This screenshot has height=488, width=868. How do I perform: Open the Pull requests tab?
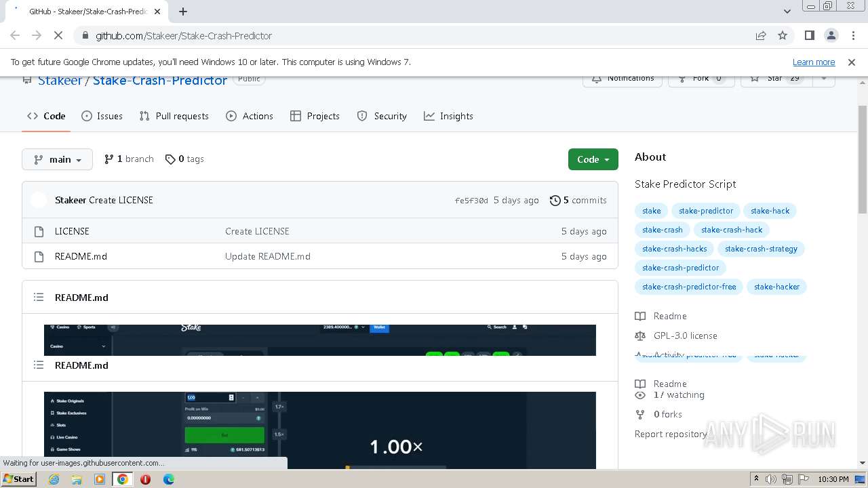pos(174,116)
